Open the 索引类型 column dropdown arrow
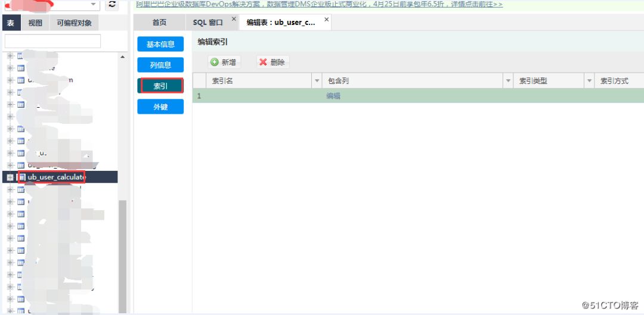The height and width of the screenshot is (315, 644). [x=590, y=81]
